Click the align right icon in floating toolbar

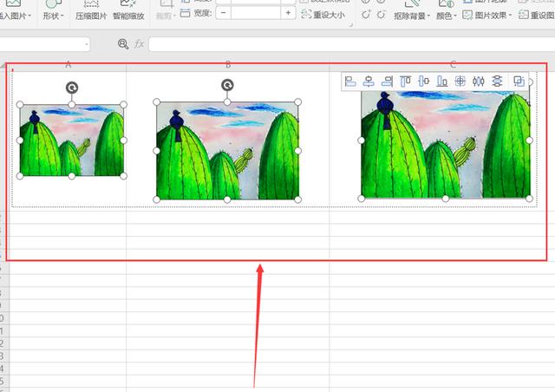(387, 82)
